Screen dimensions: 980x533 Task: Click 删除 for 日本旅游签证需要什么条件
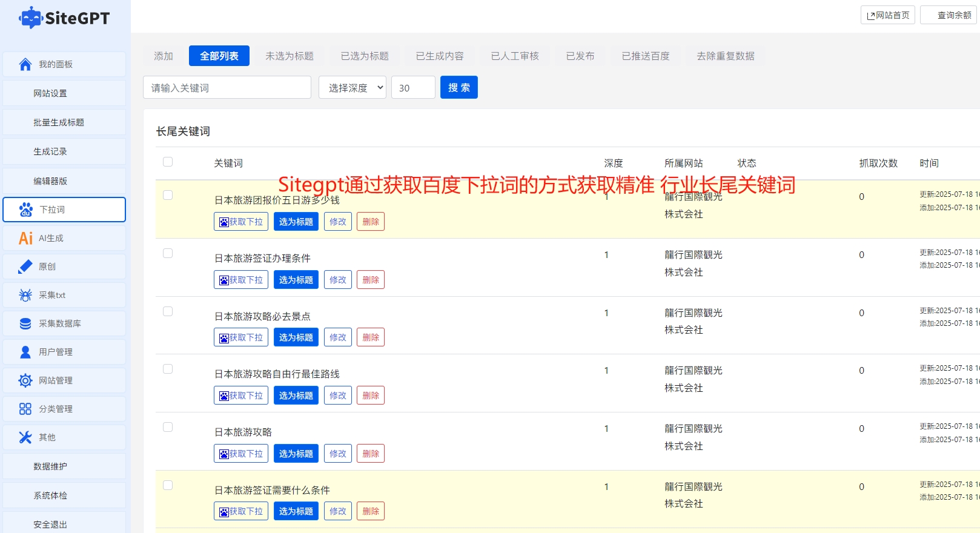coord(371,511)
